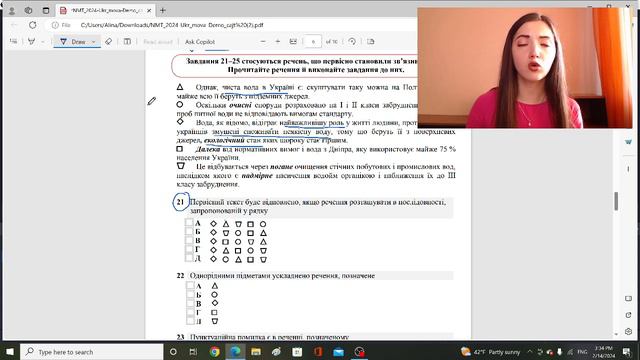Zoom in on the PDF
This screenshot has width=640, height=360.
278,42
